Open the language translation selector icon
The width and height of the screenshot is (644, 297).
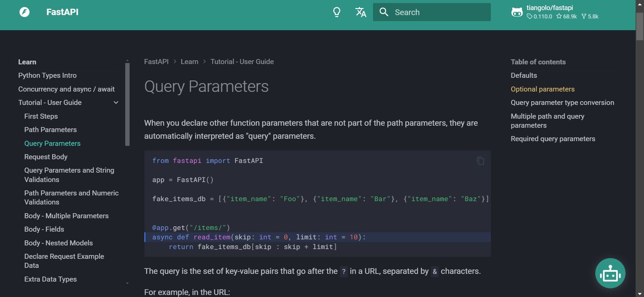(361, 12)
